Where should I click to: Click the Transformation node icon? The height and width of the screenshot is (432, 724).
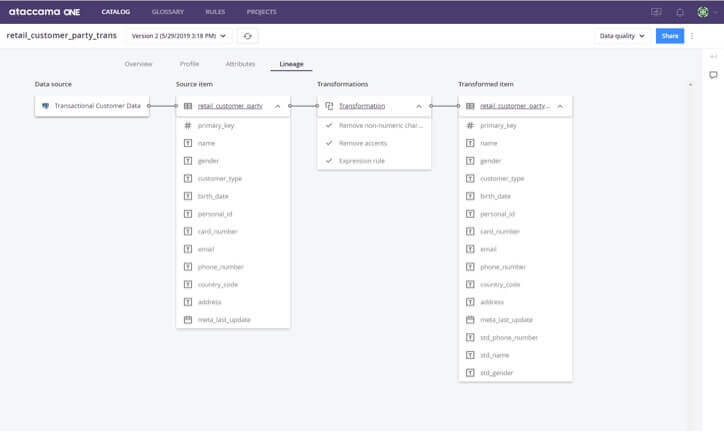(x=329, y=106)
